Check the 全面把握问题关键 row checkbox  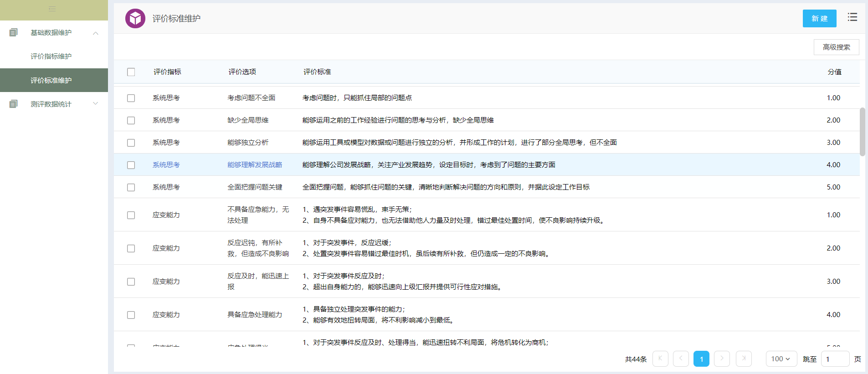click(x=131, y=187)
